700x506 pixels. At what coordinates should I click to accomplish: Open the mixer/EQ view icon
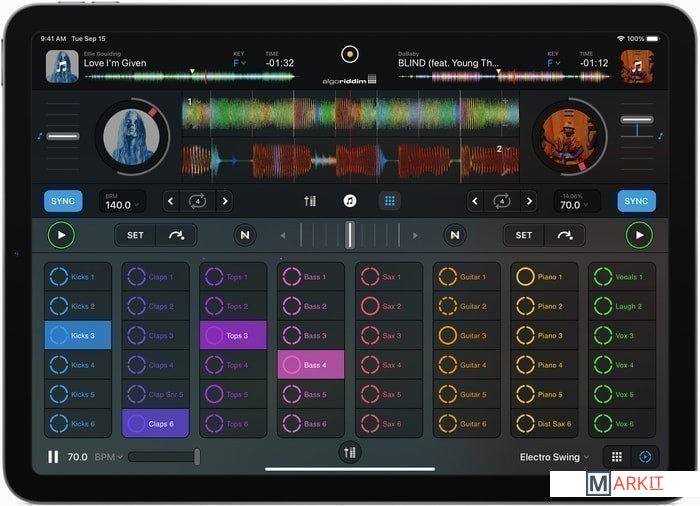pyautogui.click(x=310, y=201)
